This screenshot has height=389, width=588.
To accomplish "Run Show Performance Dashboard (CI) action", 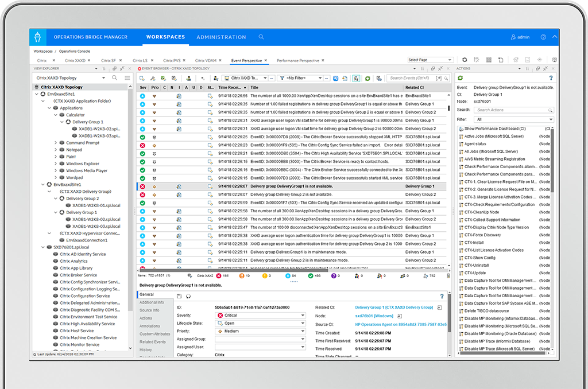I will pos(495,129).
